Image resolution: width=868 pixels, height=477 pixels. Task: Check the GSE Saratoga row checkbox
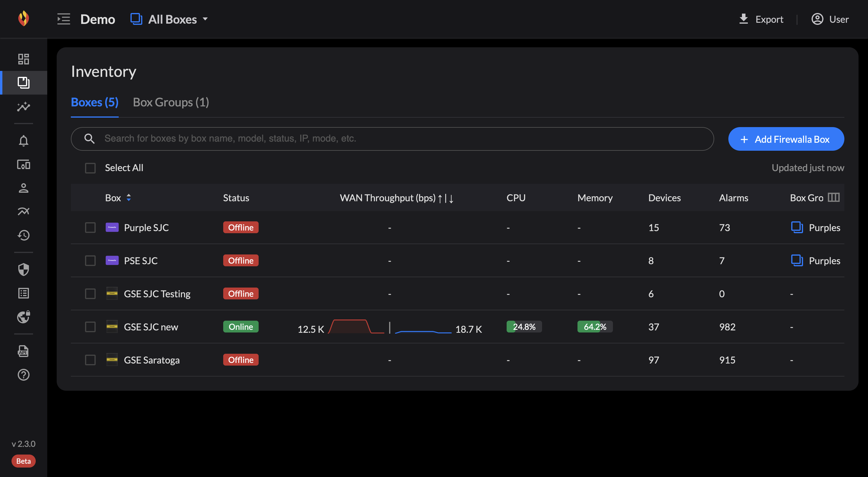coord(90,360)
